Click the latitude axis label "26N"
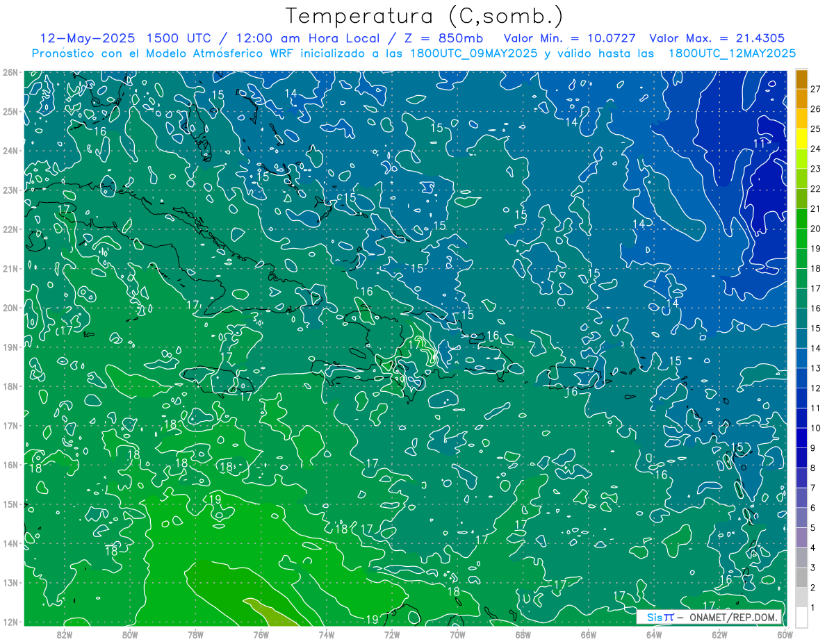 10,72
